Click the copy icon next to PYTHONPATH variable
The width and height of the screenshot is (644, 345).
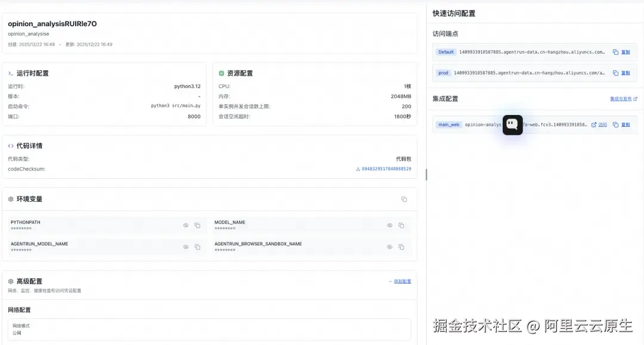(x=198, y=225)
